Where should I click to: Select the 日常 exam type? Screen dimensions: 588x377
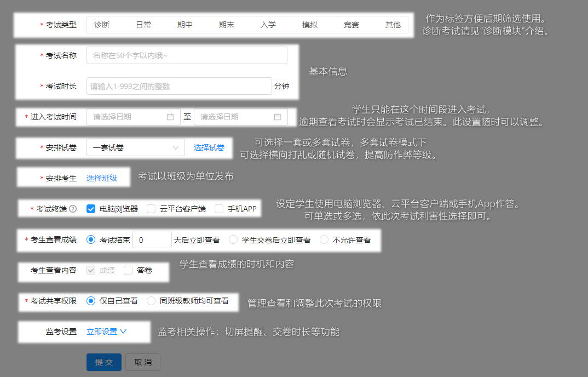[x=143, y=25]
